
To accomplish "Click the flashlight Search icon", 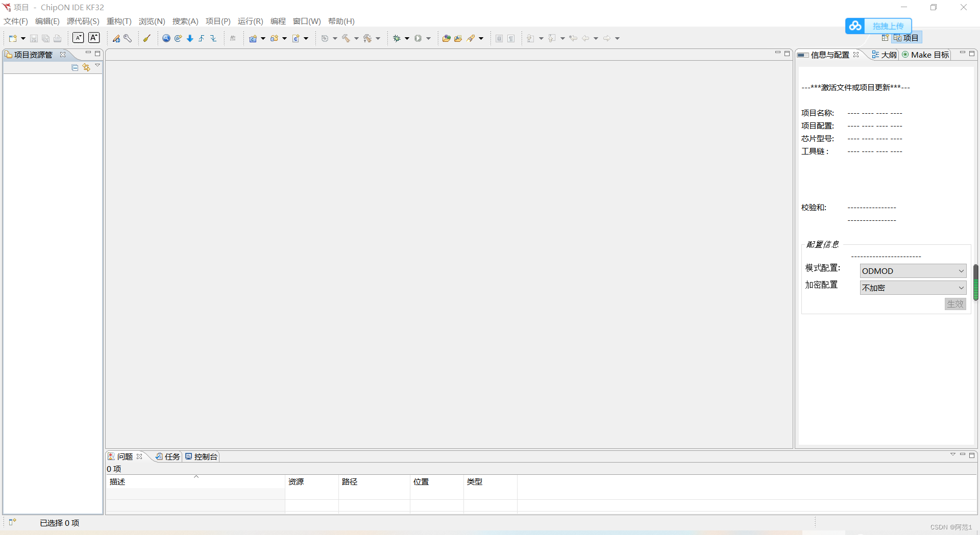I will tap(471, 38).
